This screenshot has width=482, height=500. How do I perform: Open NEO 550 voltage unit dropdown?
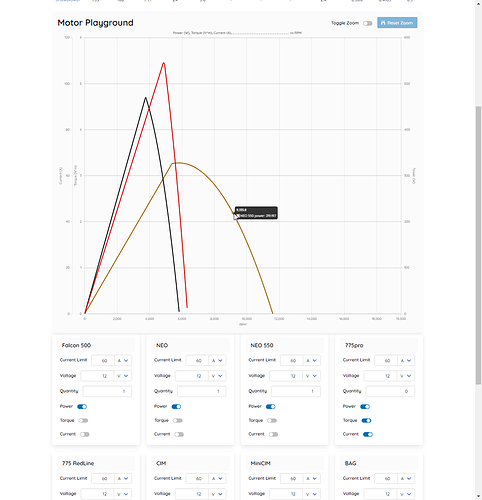pos(312,376)
